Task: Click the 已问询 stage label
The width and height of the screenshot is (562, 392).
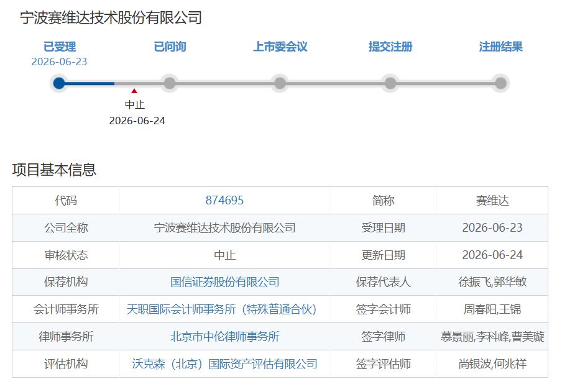Action: coord(170,47)
